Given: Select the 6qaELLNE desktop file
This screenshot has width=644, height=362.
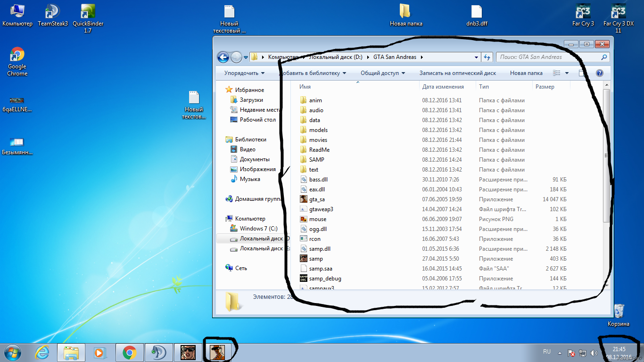Looking at the screenshot, I should click(17, 104).
